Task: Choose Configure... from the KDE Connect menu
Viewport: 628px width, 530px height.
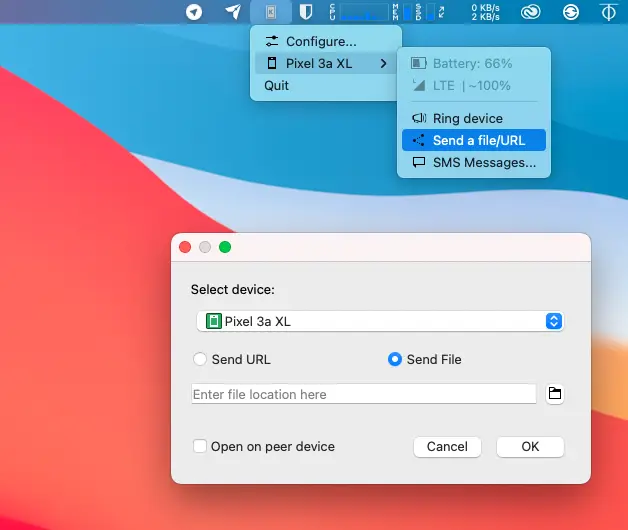Action: click(326, 41)
